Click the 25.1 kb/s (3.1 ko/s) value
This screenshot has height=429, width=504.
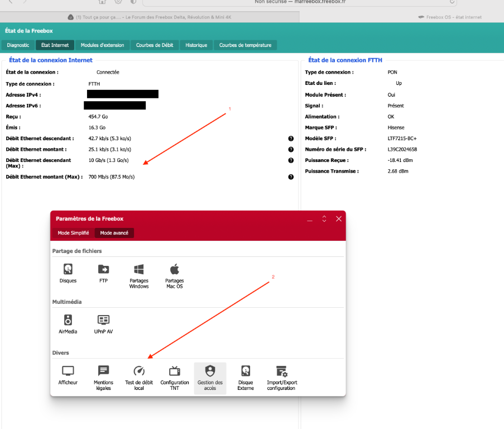[109, 150]
